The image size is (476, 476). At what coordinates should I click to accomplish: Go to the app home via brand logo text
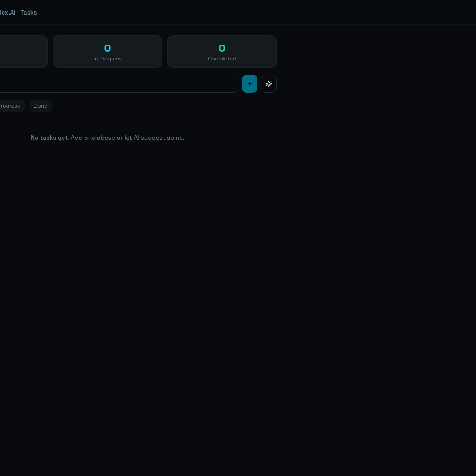click(7, 12)
